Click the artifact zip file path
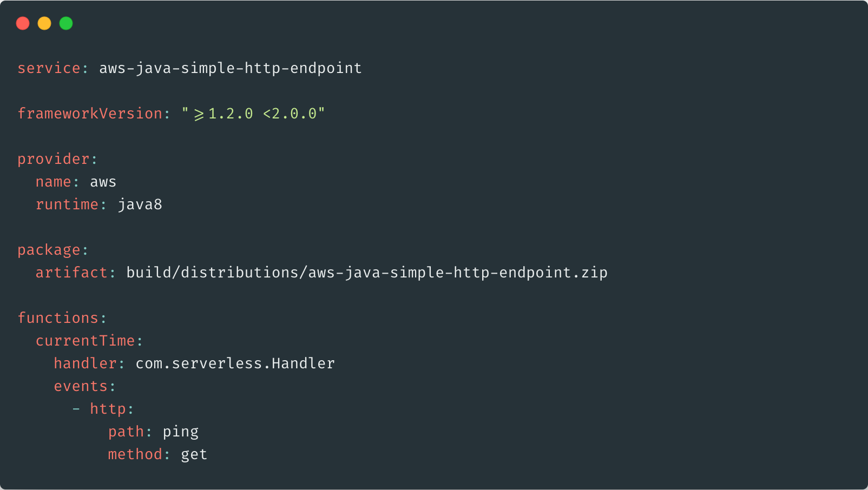868x490 pixels. click(366, 273)
